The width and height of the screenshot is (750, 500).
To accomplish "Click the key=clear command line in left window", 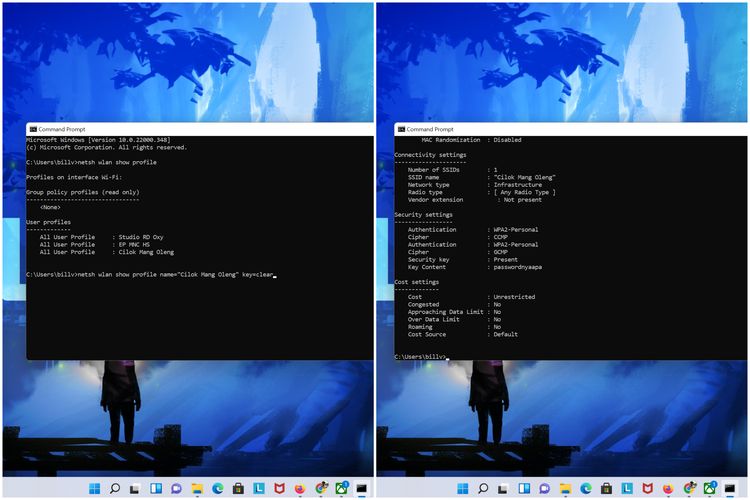I will (150, 275).
